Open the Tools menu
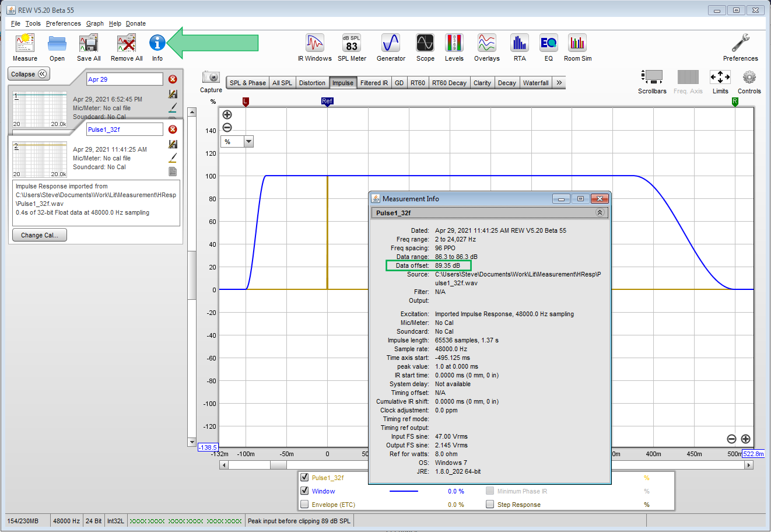The image size is (771, 532). (x=33, y=23)
